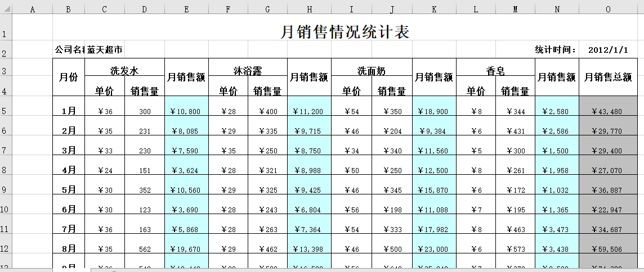Select the cell with value ¥23,000
Viewport: 644px width, 272px height.
(x=434, y=248)
